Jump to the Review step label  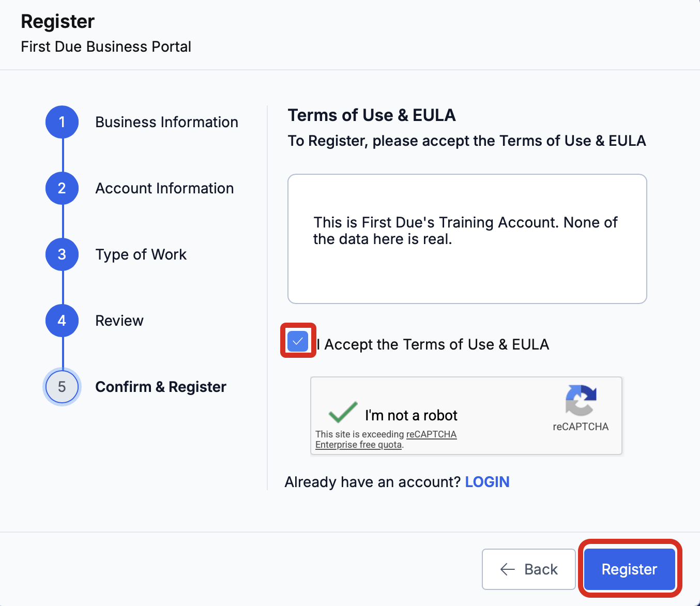coord(119,321)
